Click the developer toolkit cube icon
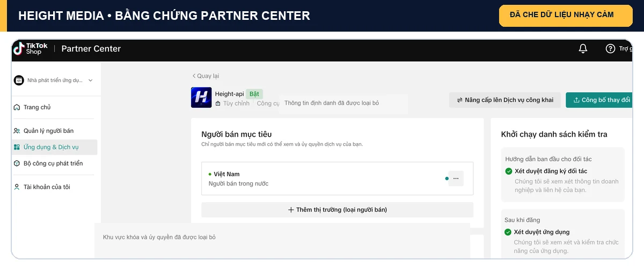 click(17, 163)
